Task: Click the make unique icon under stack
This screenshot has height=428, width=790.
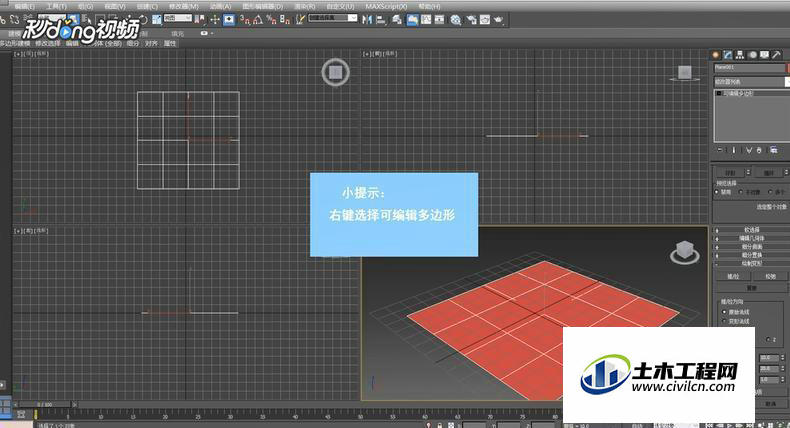Action: tap(748, 150)
